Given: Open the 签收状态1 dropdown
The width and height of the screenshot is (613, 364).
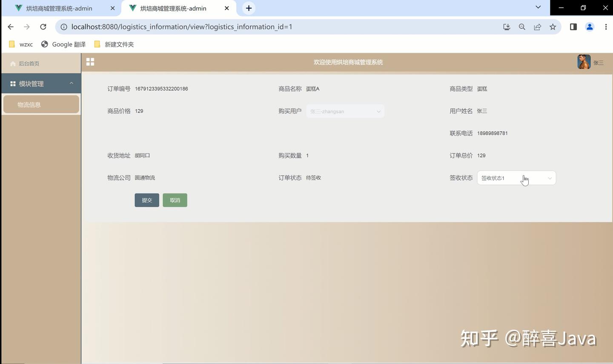Looking at the screenshot, I should point(516,178).
